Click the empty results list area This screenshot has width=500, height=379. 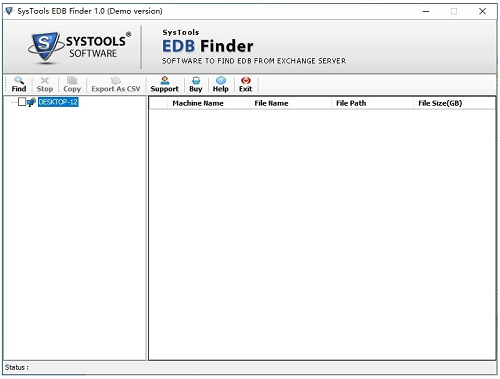click(x=322, y=233)
